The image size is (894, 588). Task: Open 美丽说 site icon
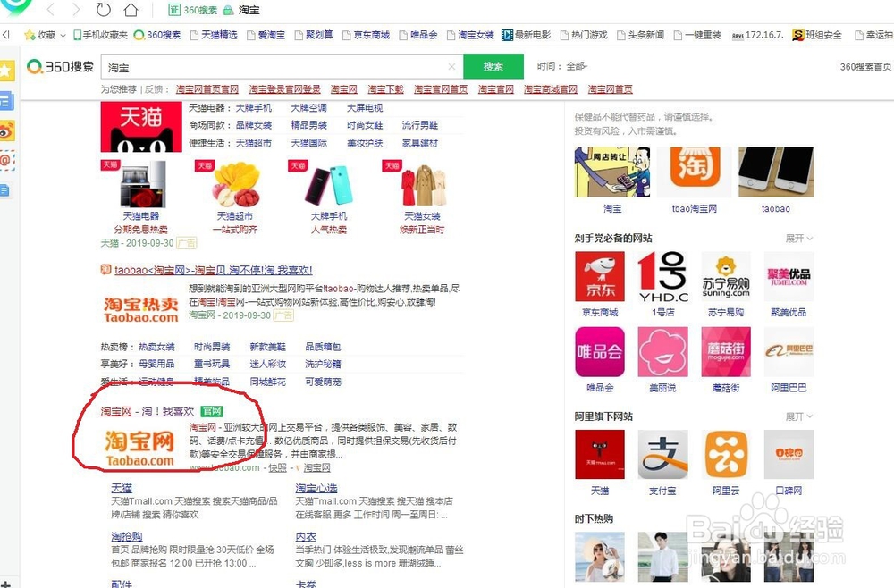[x=662, y=352]
